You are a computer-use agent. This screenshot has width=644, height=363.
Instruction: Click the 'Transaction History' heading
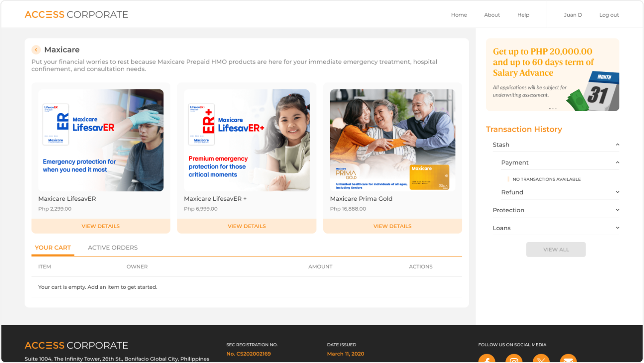(524, 129)
